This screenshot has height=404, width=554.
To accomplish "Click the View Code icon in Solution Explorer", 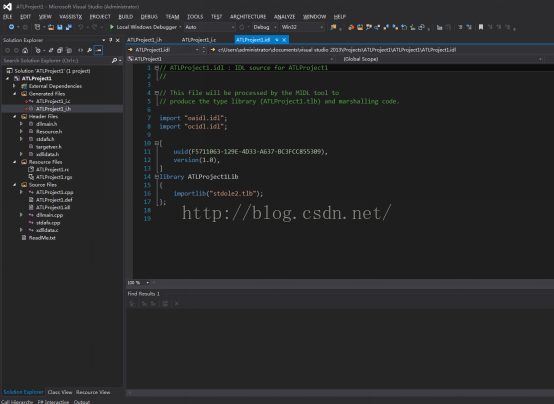I will click(81, 50).
